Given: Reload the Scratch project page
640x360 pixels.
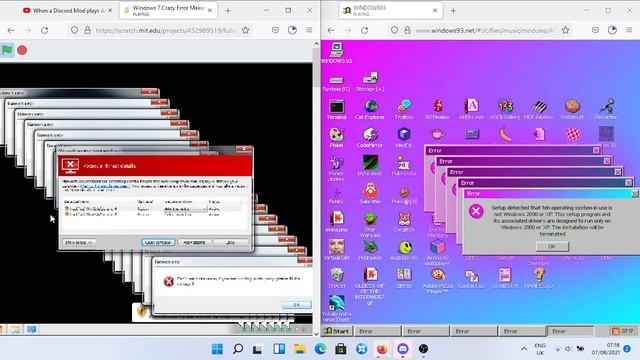Looking at the screenshot, I should (44, 30).
